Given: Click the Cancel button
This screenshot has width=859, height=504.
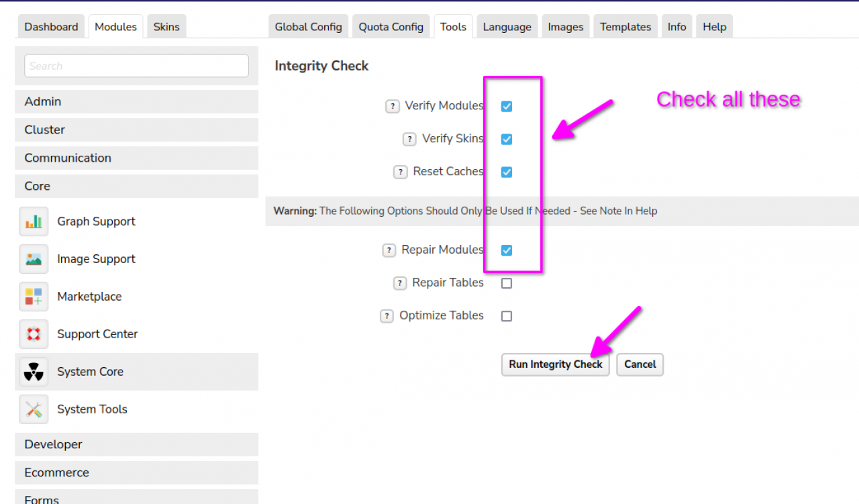Looking at the screenshot, I should (640, 364).
